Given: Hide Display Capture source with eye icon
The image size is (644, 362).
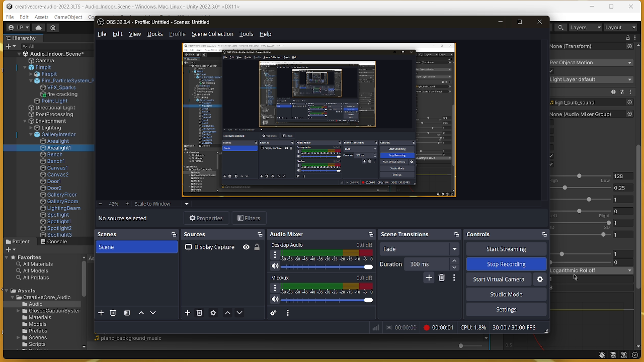Looking at the screenshot, I should (x=246, y=247).
